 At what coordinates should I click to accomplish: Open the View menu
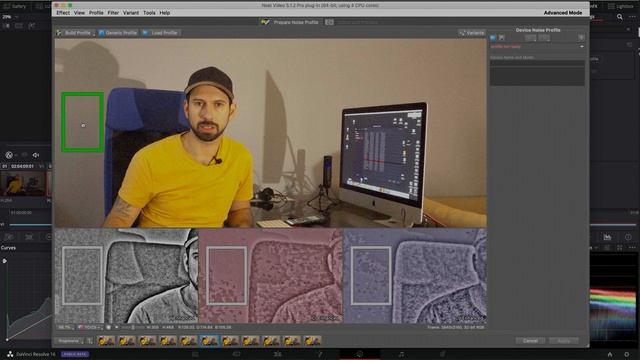coord(79,13)
